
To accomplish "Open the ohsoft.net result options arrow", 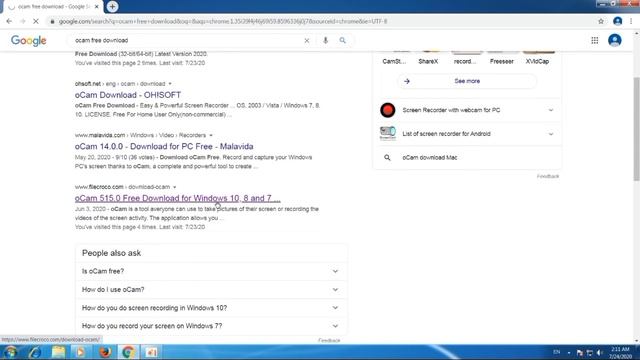I will tap(170, 84).
